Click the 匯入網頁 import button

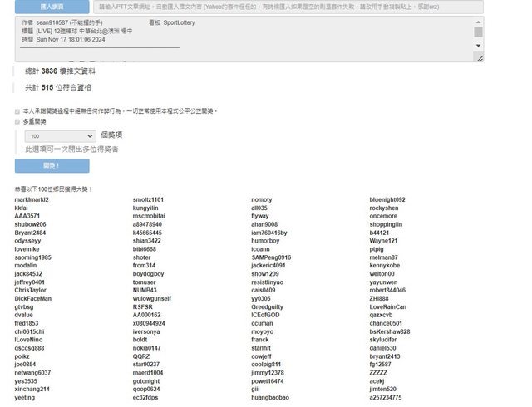(52, 7)
